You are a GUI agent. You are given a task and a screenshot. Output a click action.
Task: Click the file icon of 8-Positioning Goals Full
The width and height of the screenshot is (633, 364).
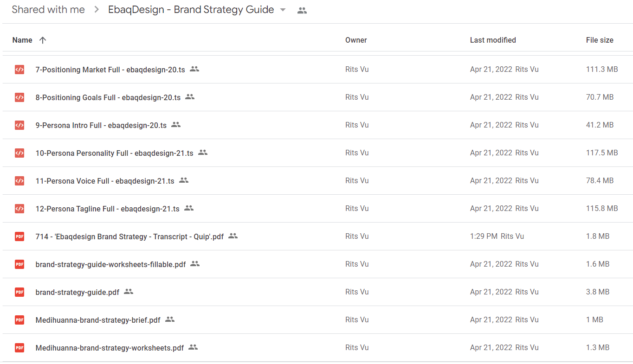pyautogui.click(x=19, y=97)
